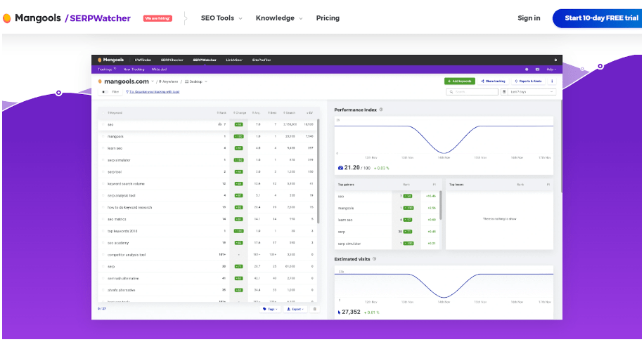Select the SERPWatcher tab in the app bar
The height and width of the screenshot is (342, 644).
click(x=204, y=60)
